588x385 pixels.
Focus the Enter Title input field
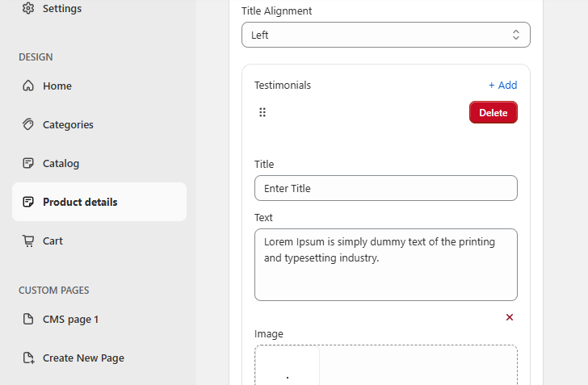(x=386, y=188)
